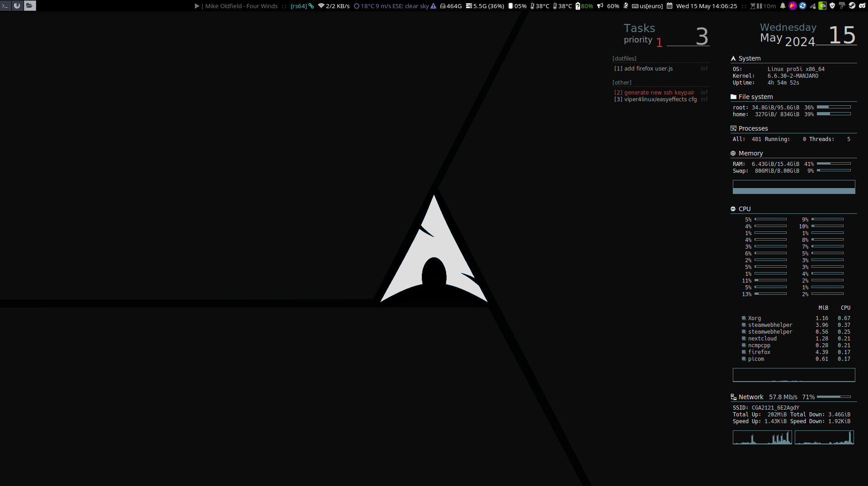Click the [dotfiles] task group label
The height and width of the screenshot is (486, 868).
pos(624,58)
